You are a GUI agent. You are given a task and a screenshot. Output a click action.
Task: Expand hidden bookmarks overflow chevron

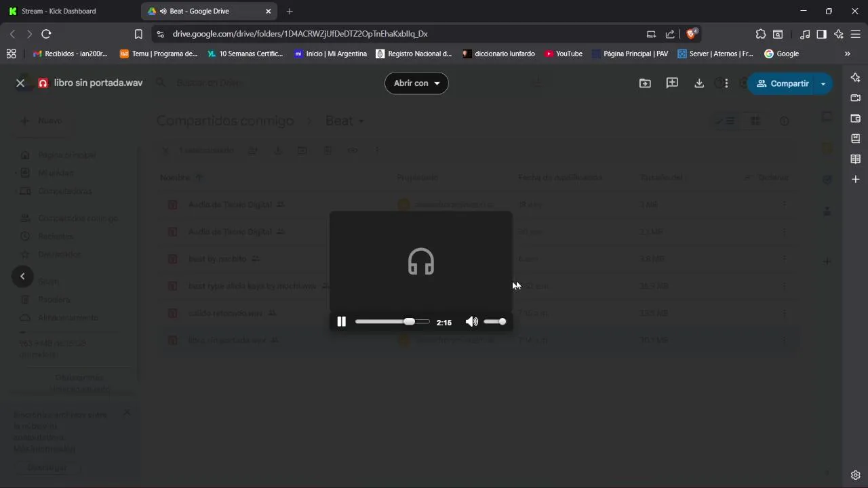coord(847,54)
